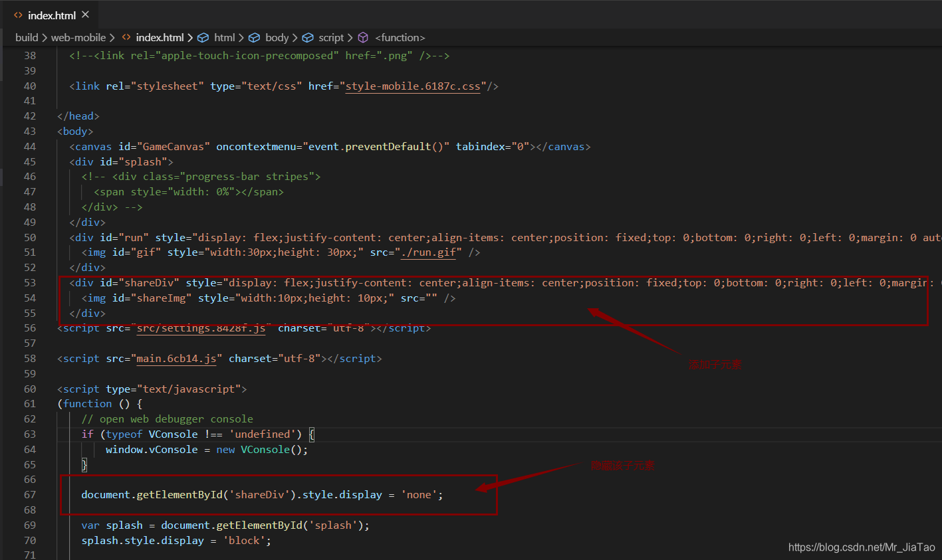Open the web-mobile breadcrumb folder

[78, 38]
